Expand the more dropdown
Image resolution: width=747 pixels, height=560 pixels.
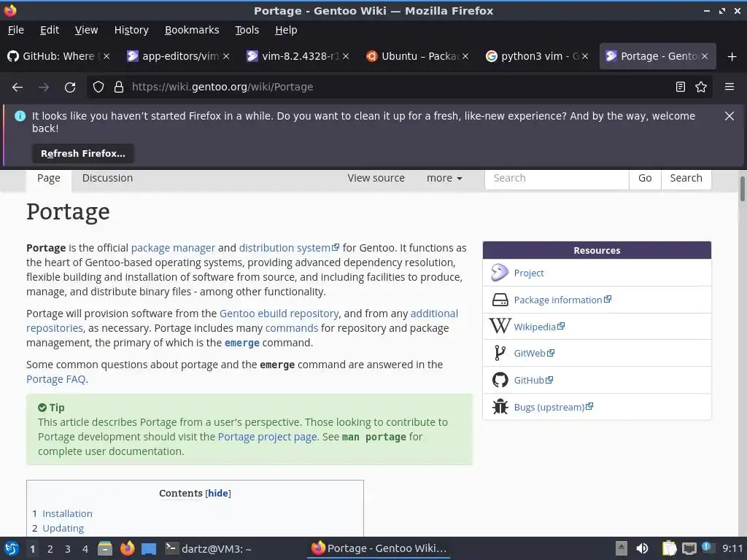pos(444,178)
